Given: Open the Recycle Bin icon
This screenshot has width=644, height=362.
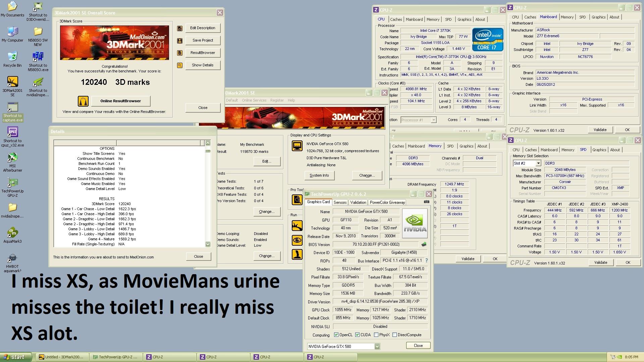Looking at the screenshot, I should (12, 59).
